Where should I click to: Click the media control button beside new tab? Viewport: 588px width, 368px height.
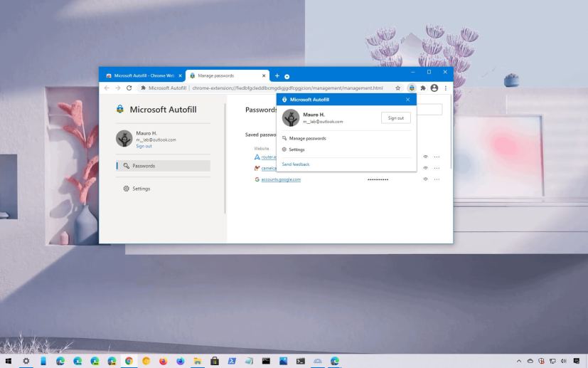click(x=287, y=77)
